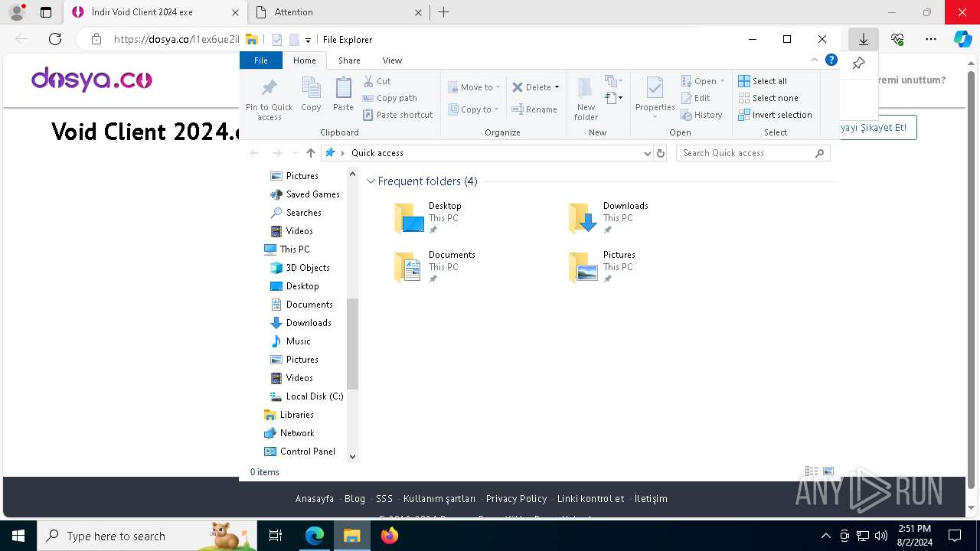Image resolution: width=980 pixels, height=551 pixels.
Task: Select the Home ribbon tab
Action: pos(304,60)
